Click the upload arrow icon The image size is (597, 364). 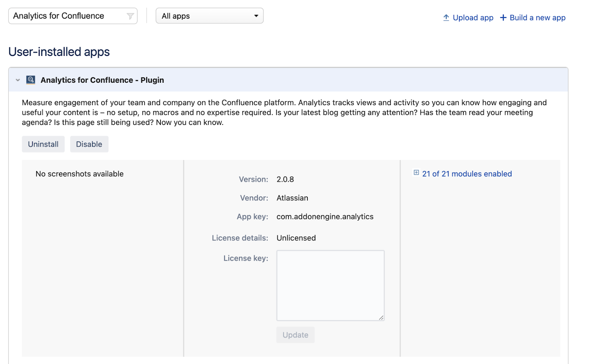(446, 18)
